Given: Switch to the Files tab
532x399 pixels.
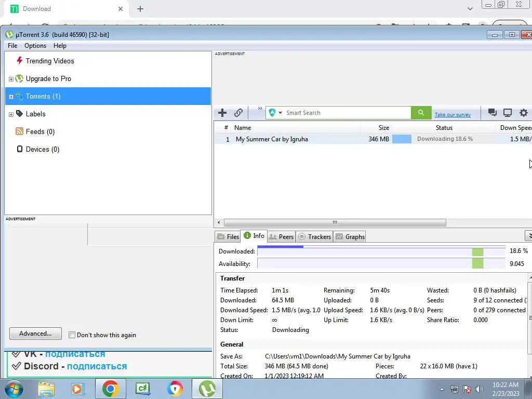Looking at the screenshot, I should point(228,237).
